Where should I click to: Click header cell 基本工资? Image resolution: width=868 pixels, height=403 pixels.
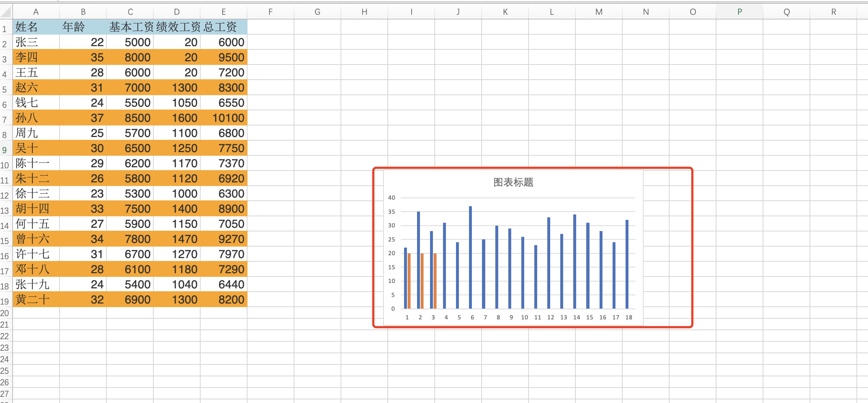130,27
